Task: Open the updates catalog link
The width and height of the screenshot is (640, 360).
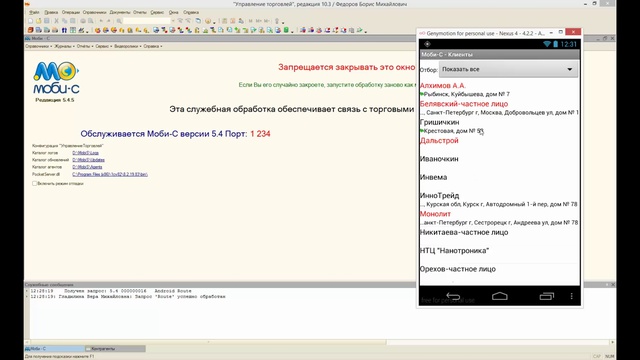Action: [88, 160]
